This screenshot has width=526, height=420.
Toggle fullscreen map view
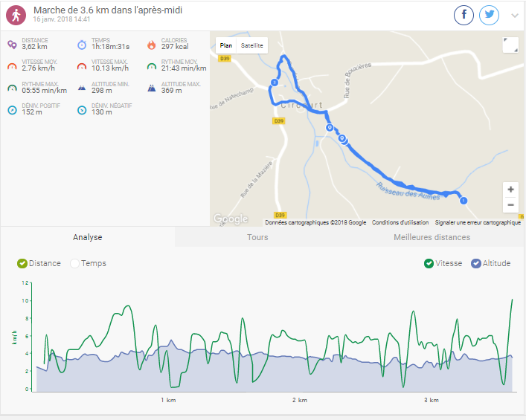click(510, 45)
